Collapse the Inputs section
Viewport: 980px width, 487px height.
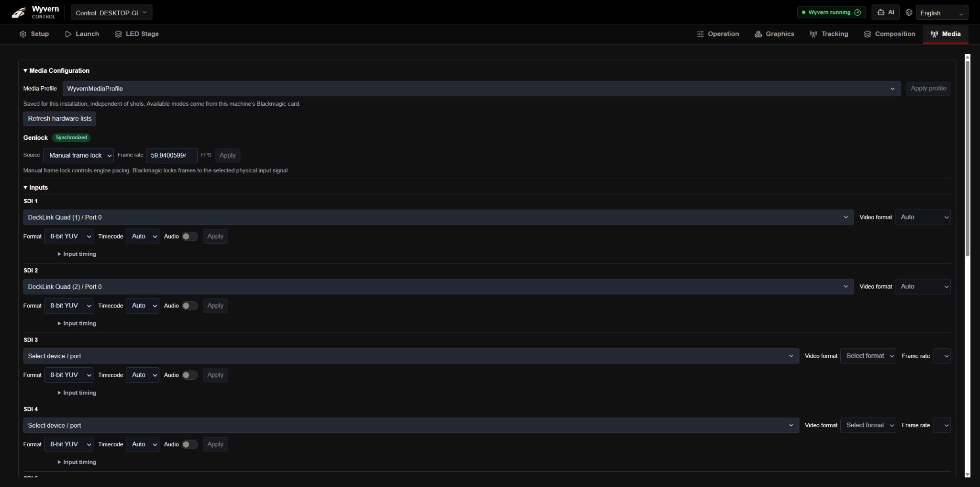coord(36,187)
